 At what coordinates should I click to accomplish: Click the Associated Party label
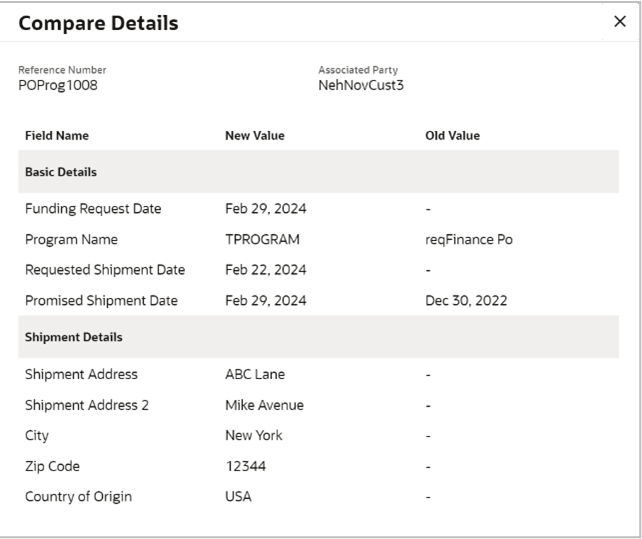click(x=358, y=70)
